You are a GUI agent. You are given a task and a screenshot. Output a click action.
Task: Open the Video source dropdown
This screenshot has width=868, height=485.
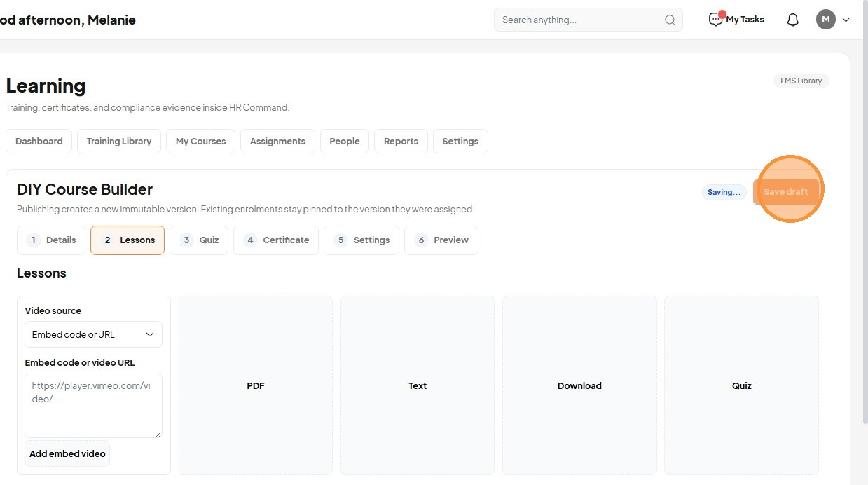coord(93,334)
